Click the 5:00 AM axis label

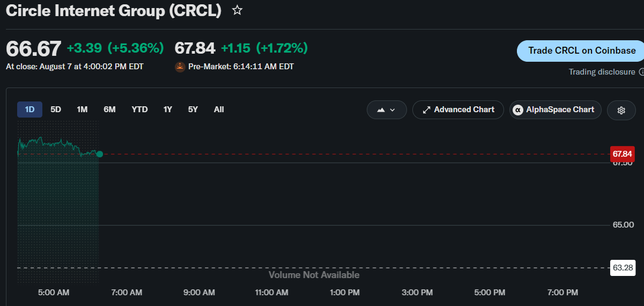[x=54, y=293]
